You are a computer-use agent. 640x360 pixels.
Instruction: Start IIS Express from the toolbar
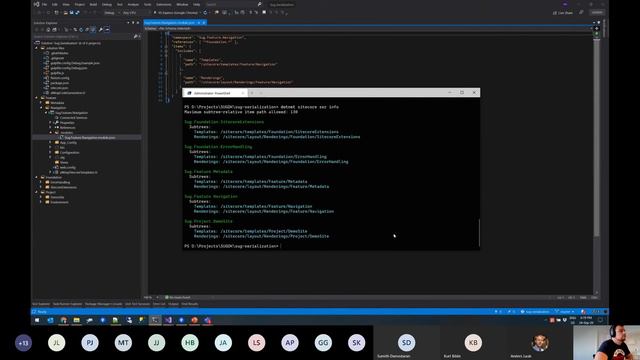(177, 13)
